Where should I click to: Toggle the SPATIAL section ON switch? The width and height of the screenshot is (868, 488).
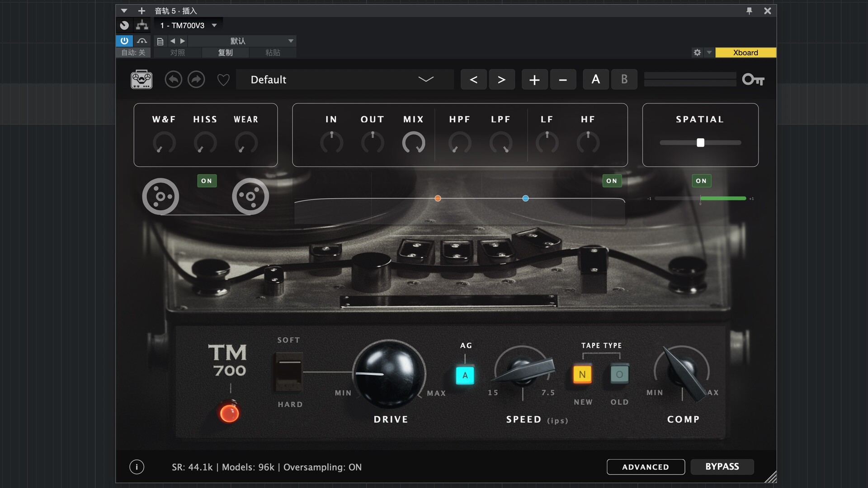click(701, 181)
